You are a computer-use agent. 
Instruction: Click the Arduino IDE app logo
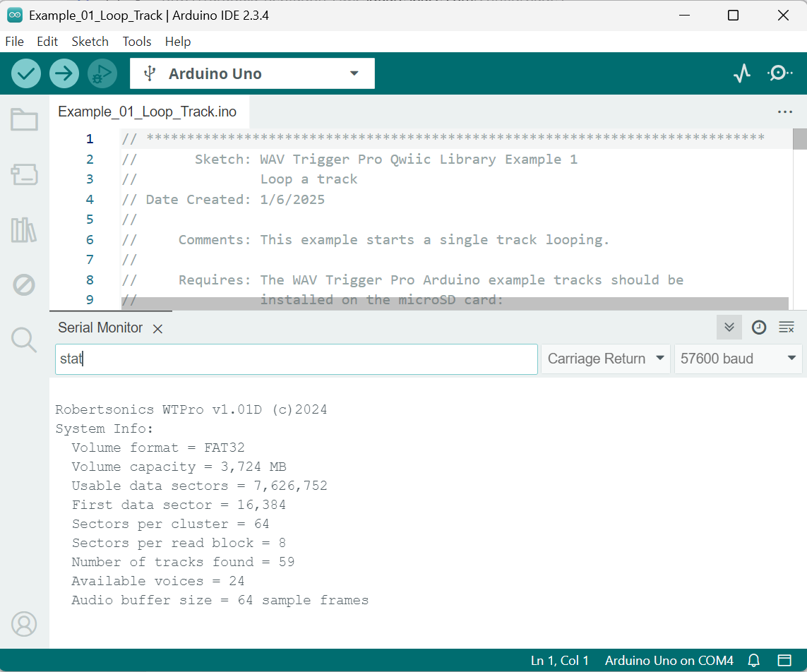15,15
